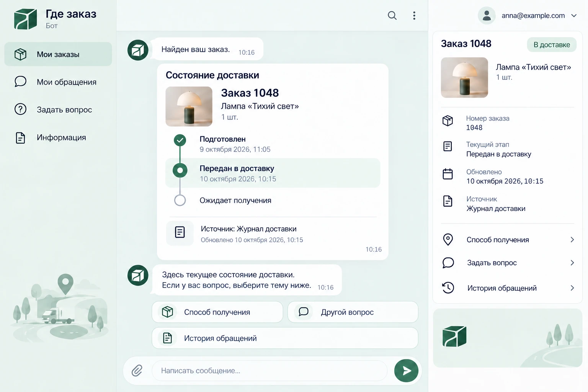Expand the anna@example.com account dropdown
Viewport: 588px width, 392px height.
pos(574,16)
